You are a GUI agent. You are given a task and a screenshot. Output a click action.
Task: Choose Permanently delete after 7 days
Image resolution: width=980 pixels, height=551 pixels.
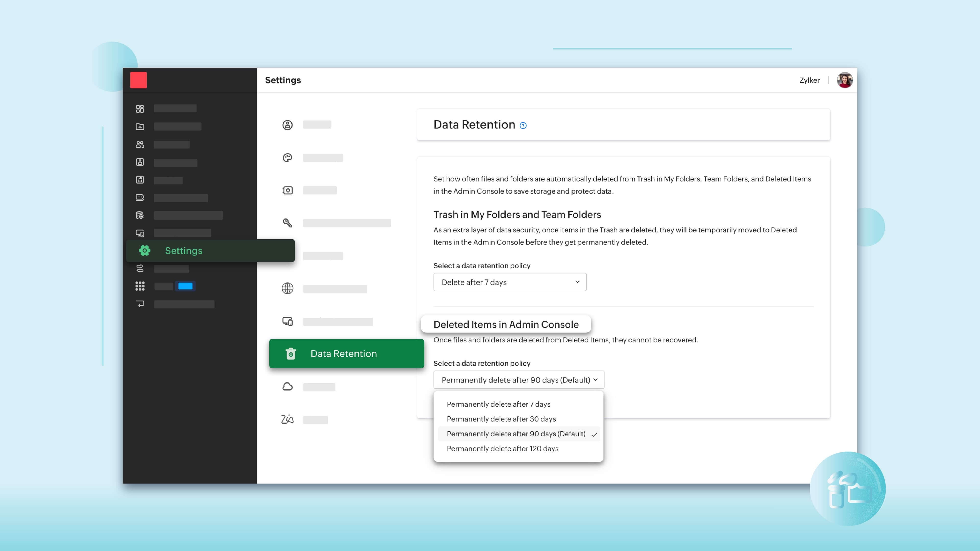498,404
